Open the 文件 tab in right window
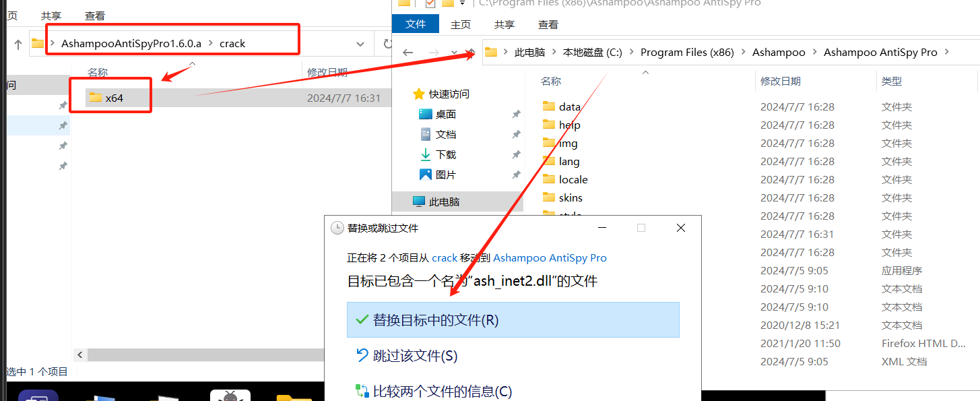The image size is (980, 401). click(x=416, y=24)
